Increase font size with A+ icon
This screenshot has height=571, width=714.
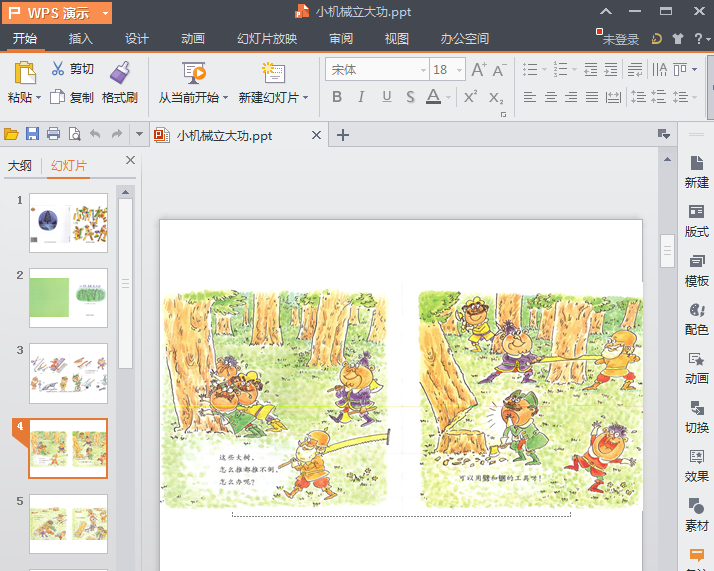click(479, 70)
